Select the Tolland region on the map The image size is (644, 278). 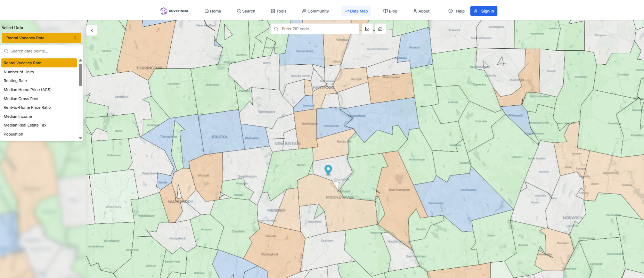[454, 30]
